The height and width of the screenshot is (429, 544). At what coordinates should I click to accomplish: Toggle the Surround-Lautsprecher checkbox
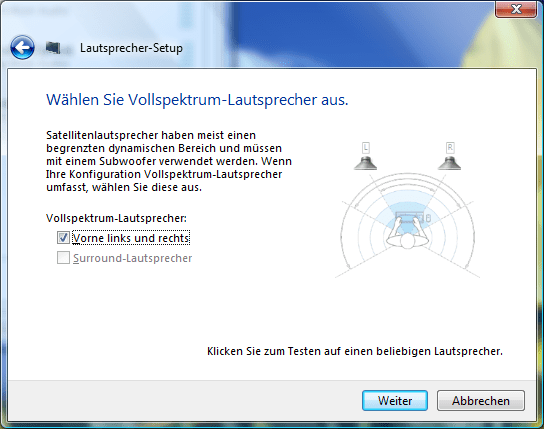pos(63,258)
